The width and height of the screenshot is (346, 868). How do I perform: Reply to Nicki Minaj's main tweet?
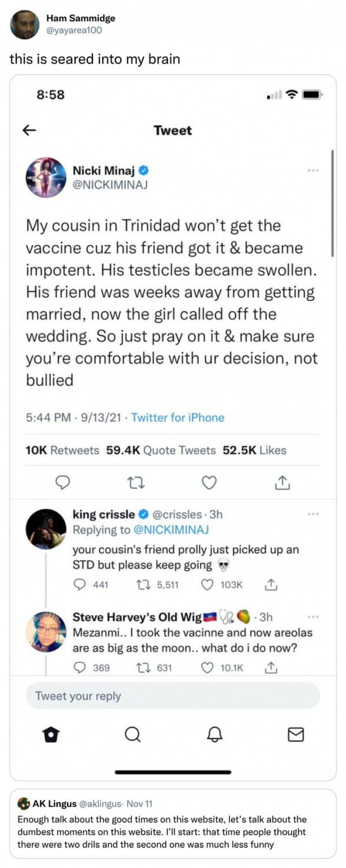point(62,482)
